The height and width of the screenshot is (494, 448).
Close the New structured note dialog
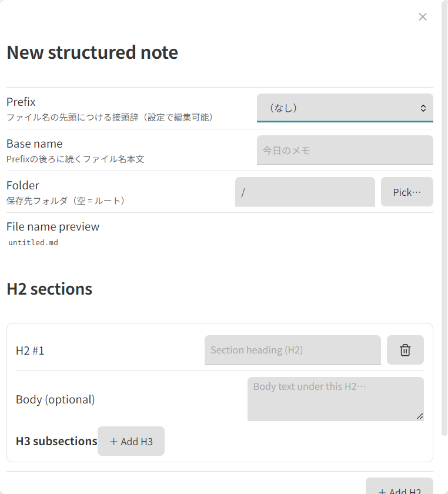pos(423,16)
